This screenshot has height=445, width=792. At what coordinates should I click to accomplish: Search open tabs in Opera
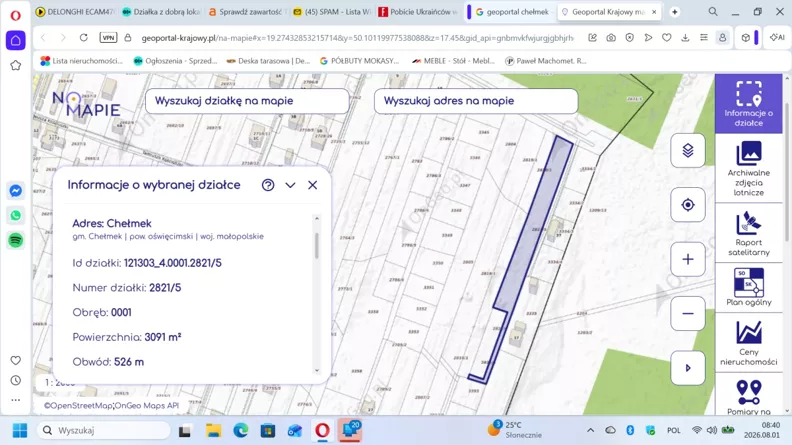click(x=713, y=11)
